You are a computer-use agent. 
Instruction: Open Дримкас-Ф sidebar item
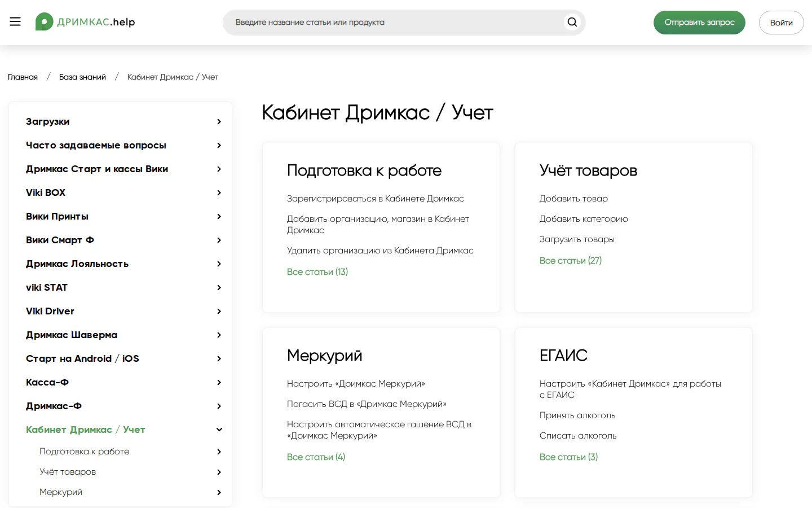coord(54,406)
